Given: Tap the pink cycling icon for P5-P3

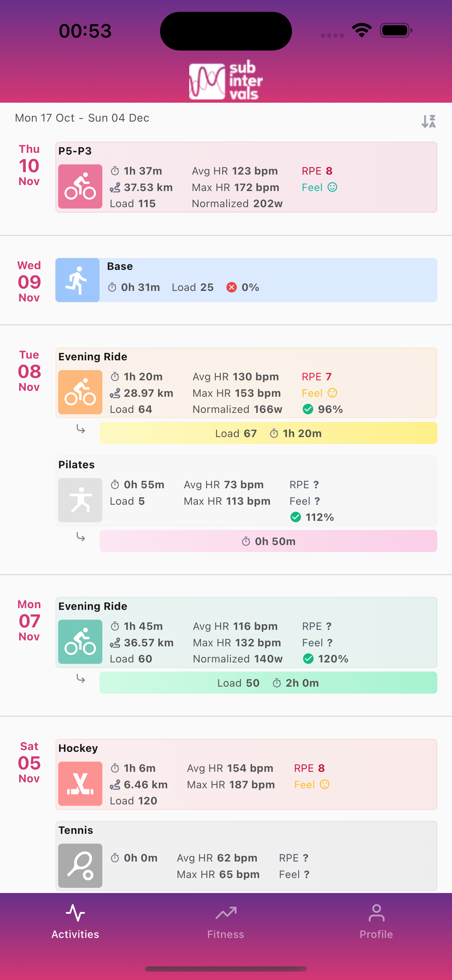Looking at the screenshot, I should 80,186.
